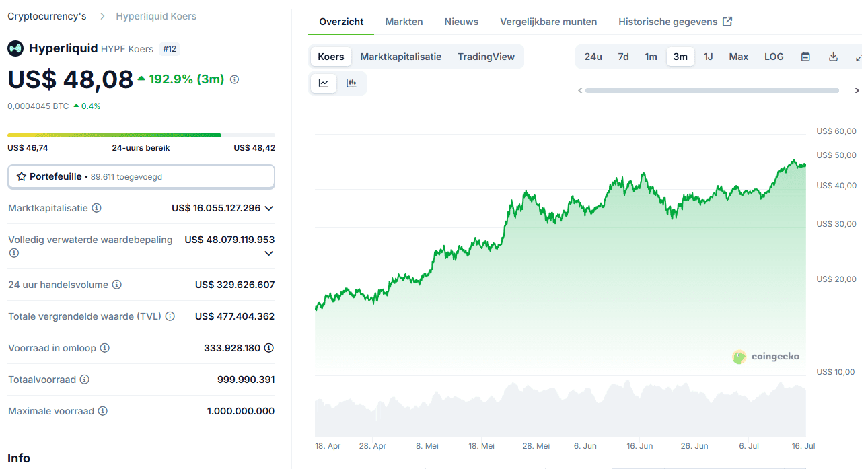Set chart range to 7d
Screen dimensions: 868x469
coord(624,57)
